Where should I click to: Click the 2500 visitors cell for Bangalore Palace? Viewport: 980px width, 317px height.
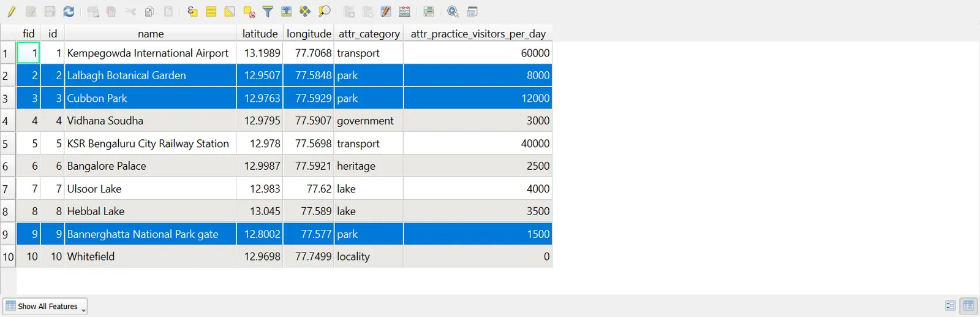pyautogui.click(x=478, y=166)
